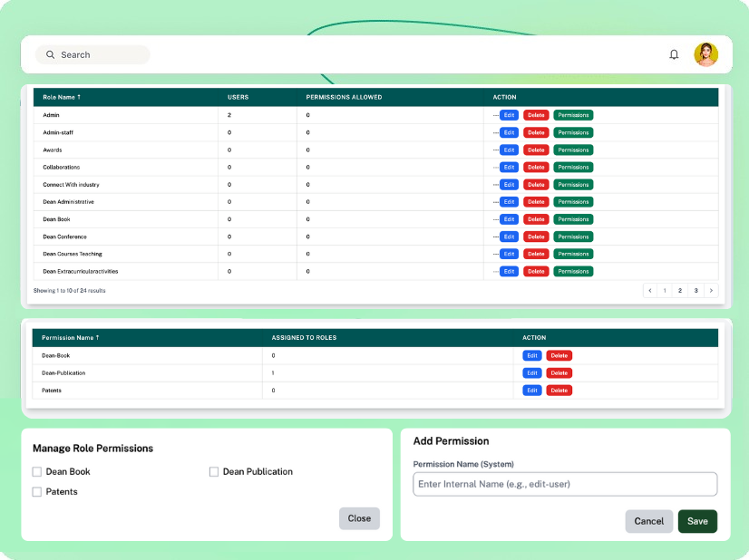Tick the Patents permission checkbox

click(37, 492)
